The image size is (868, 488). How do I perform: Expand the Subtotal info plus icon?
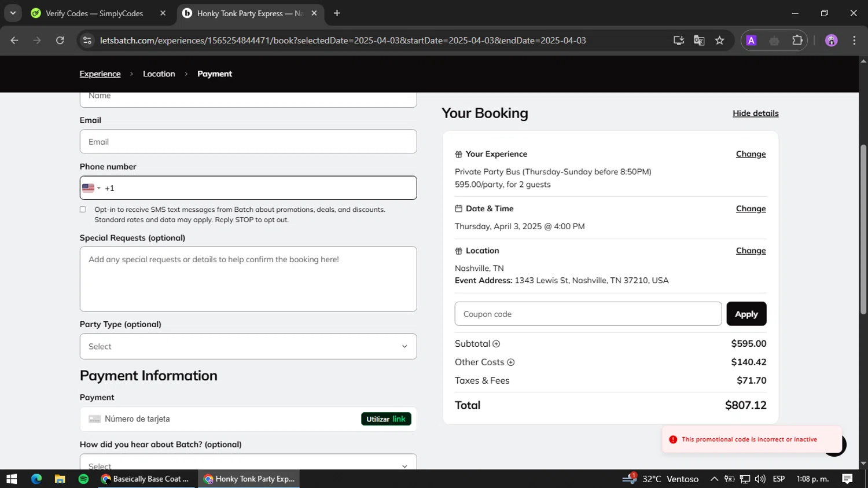[x=496, y=344]
